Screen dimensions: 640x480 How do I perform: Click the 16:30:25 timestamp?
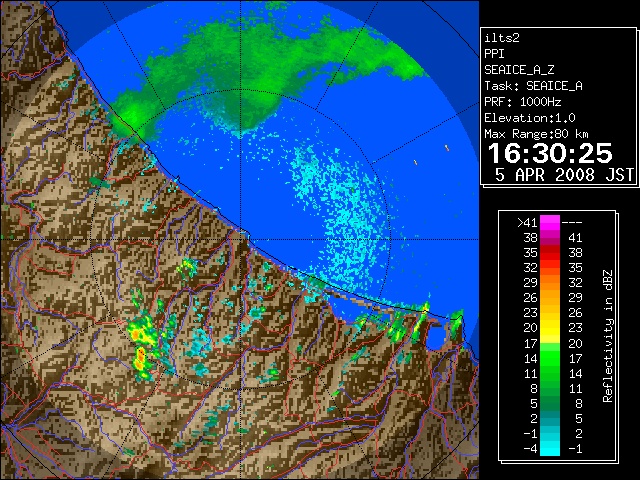(x=550, y=153)
